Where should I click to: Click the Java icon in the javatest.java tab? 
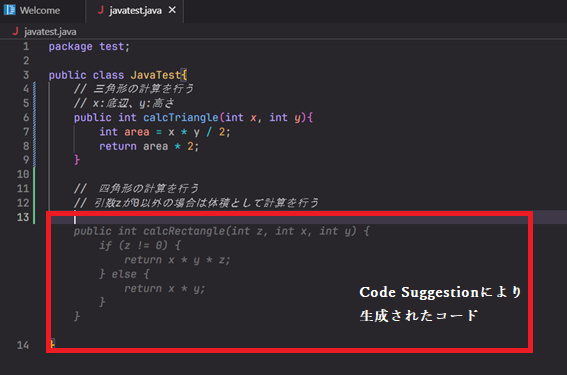[101, 10]
